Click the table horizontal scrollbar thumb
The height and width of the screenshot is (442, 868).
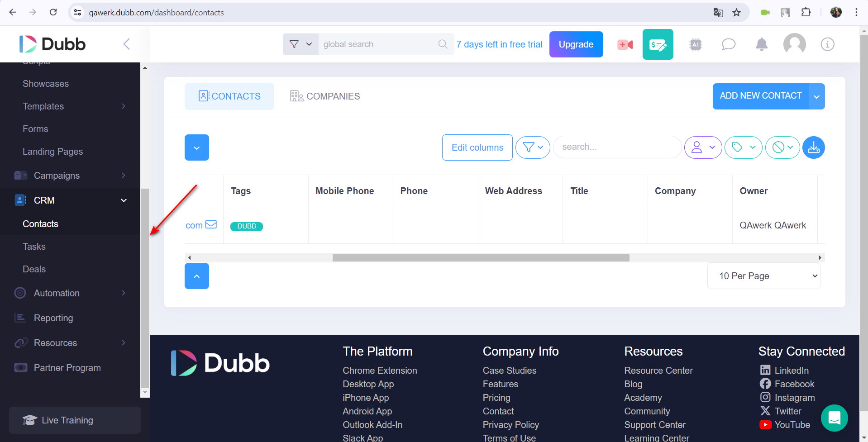(481, 257)
